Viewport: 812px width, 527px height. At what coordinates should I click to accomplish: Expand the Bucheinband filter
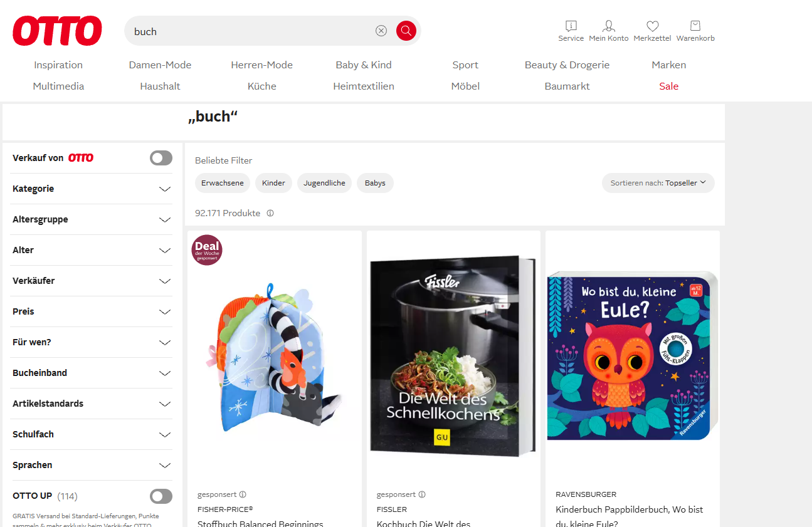click(92, 373)
